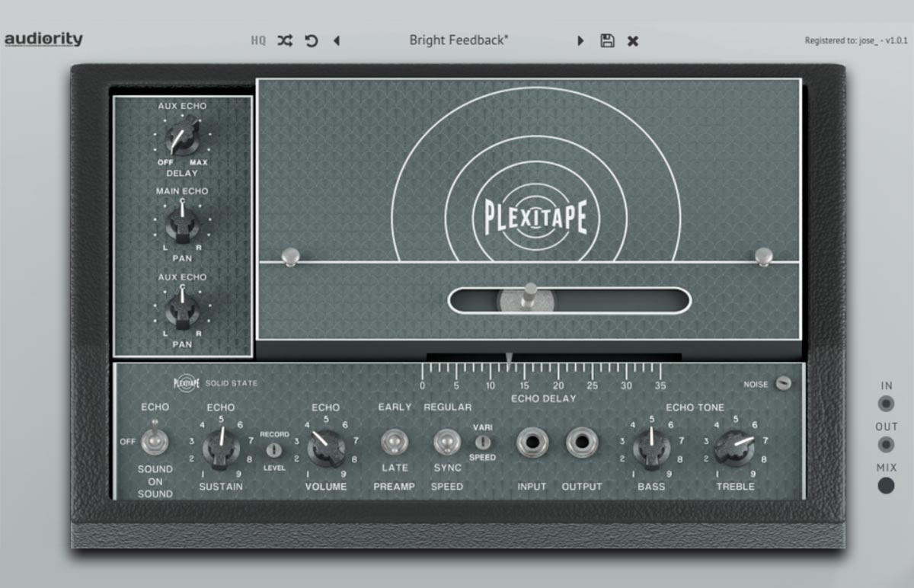Viewport: 914px width, 588px height.
Task: Click the Echo Tone Bass knob
Action: point(651,448)
